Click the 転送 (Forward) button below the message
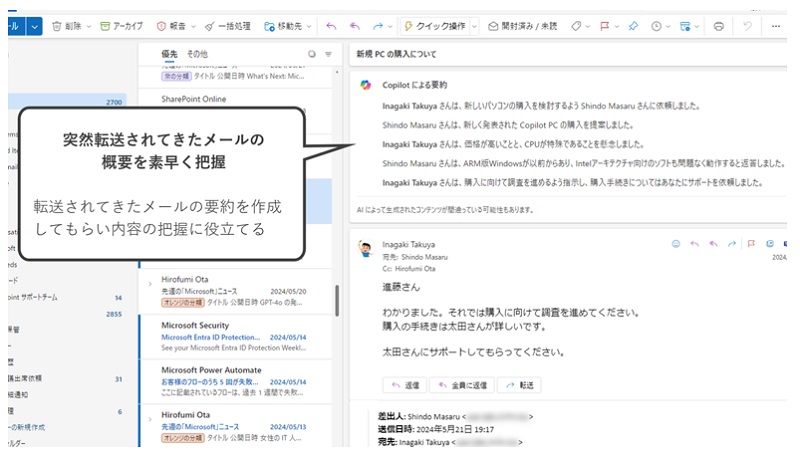The width and height of the screenshot is (800, 460). [519, 385]
